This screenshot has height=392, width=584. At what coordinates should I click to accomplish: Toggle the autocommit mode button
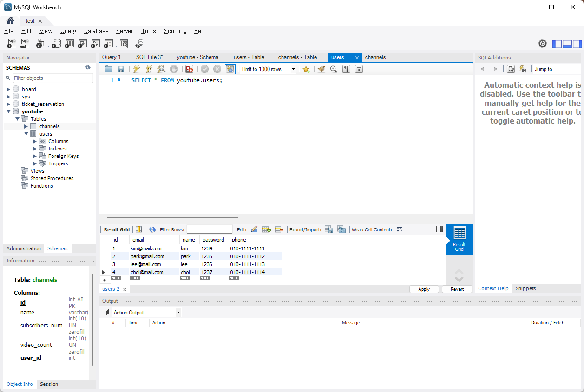click(x=230, y=69)
